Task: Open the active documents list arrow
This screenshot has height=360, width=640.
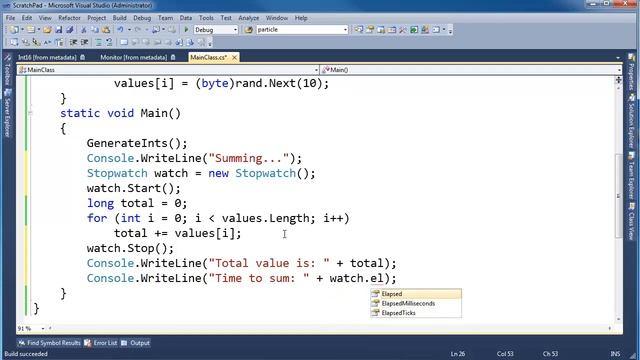Action: [618, 58]
